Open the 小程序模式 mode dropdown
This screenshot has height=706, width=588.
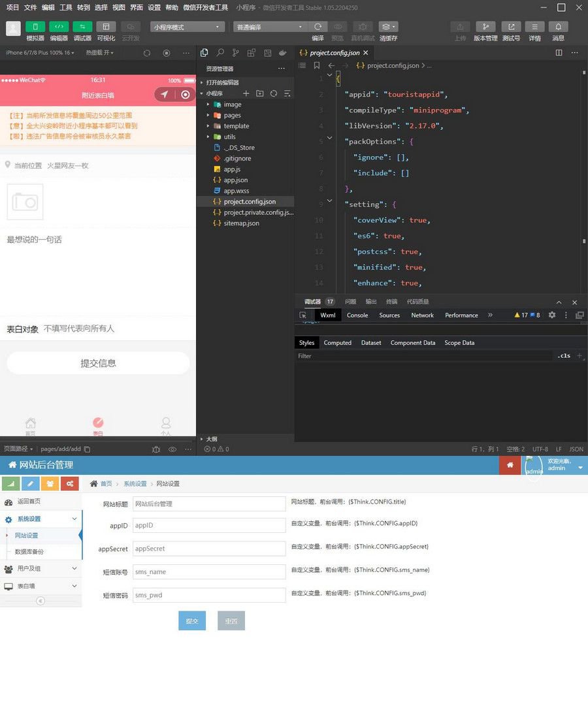186,26
